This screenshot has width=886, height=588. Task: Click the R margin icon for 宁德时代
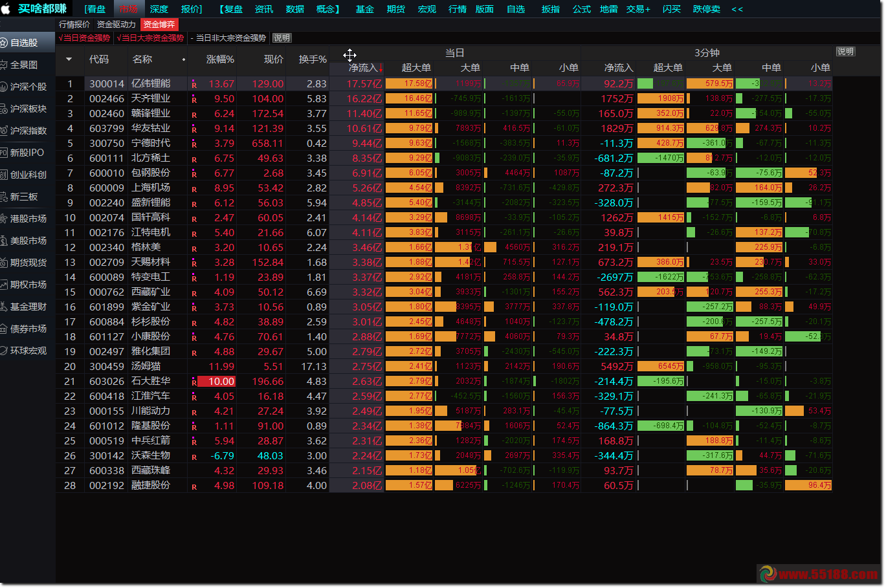pyautogui.click(x=194, y=144)
